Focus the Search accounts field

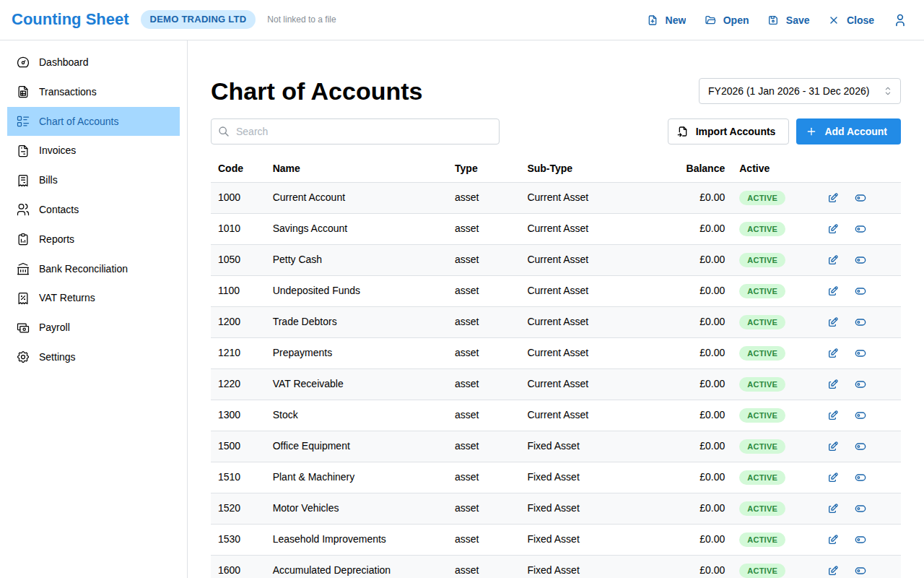355,131
